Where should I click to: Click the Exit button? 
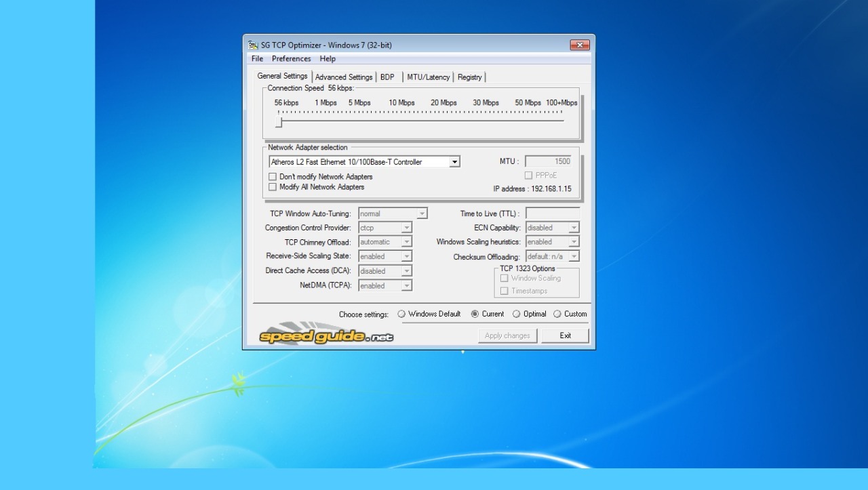tap(565, 335)
